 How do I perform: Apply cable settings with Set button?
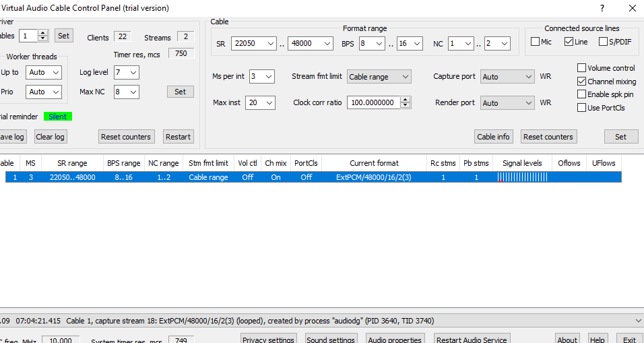pos(621,137)
